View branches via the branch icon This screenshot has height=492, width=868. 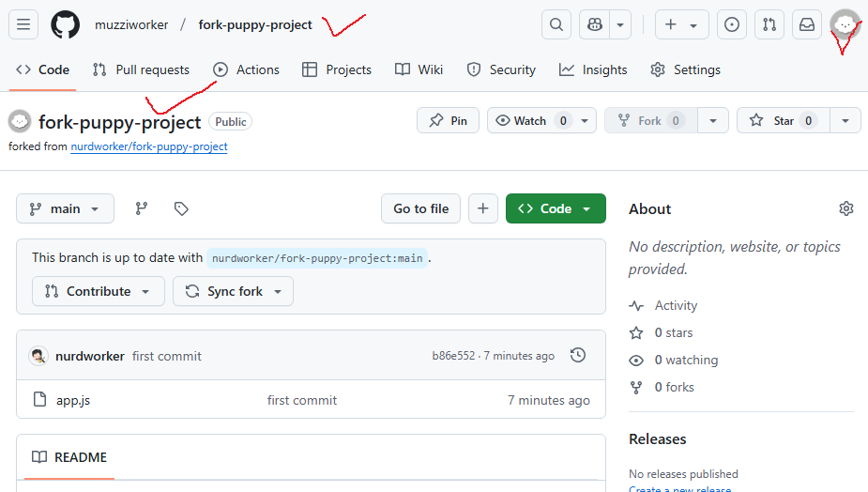[x=142, y=208]
